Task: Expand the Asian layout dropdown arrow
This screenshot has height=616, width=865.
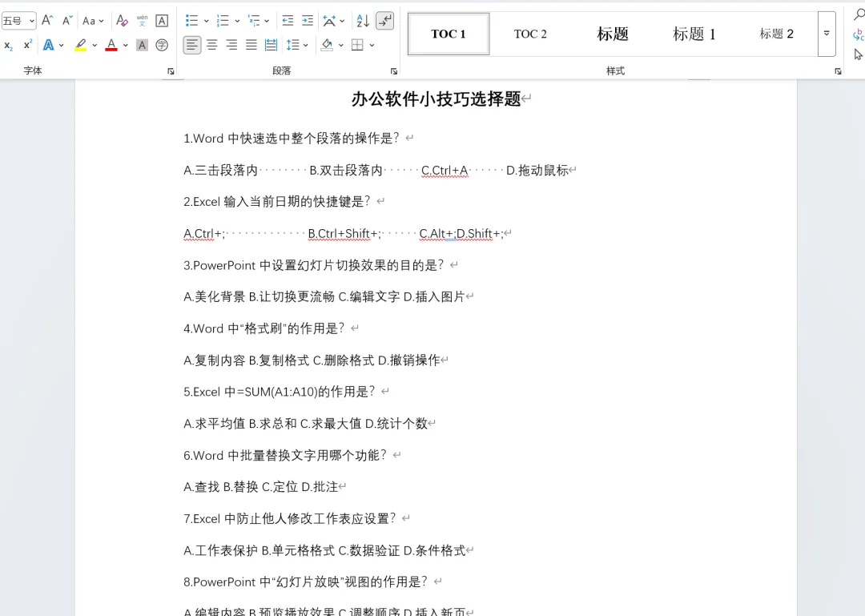Action: 342,21
